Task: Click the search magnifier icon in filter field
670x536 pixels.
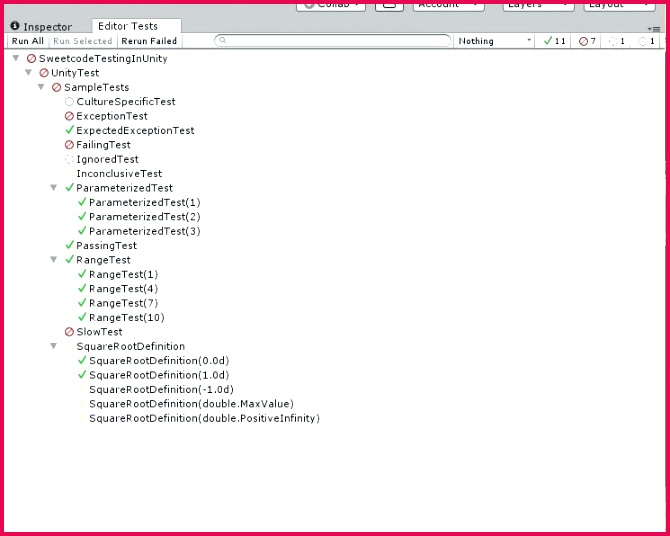Action: click(x=222, y=41)
